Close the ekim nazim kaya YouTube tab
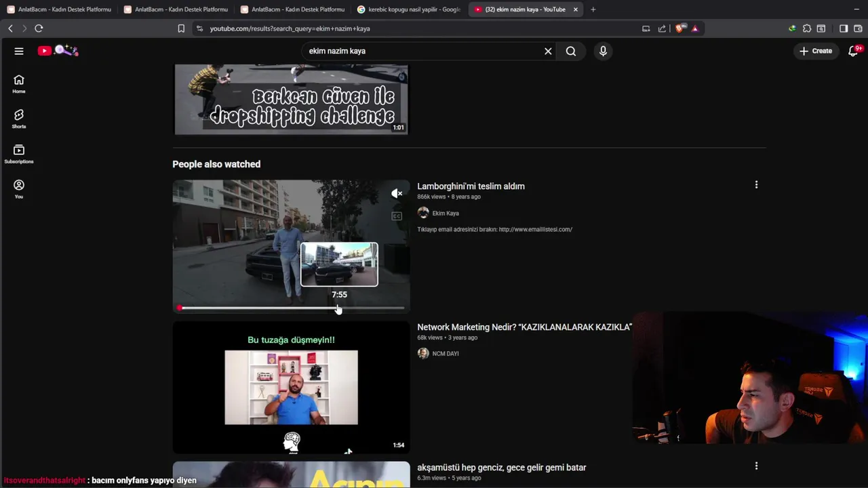868x488 pixels. (x=576, y=9)
